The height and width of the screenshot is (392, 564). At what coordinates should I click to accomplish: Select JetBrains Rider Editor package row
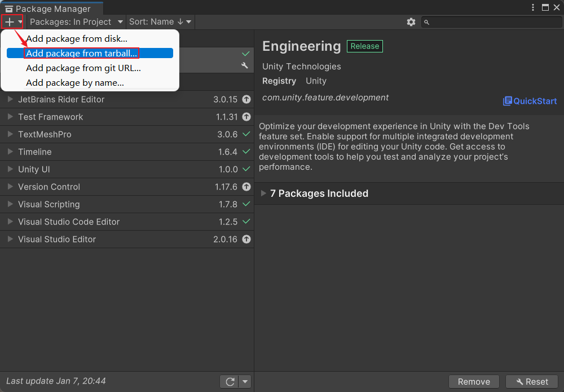tap(127, 99)
